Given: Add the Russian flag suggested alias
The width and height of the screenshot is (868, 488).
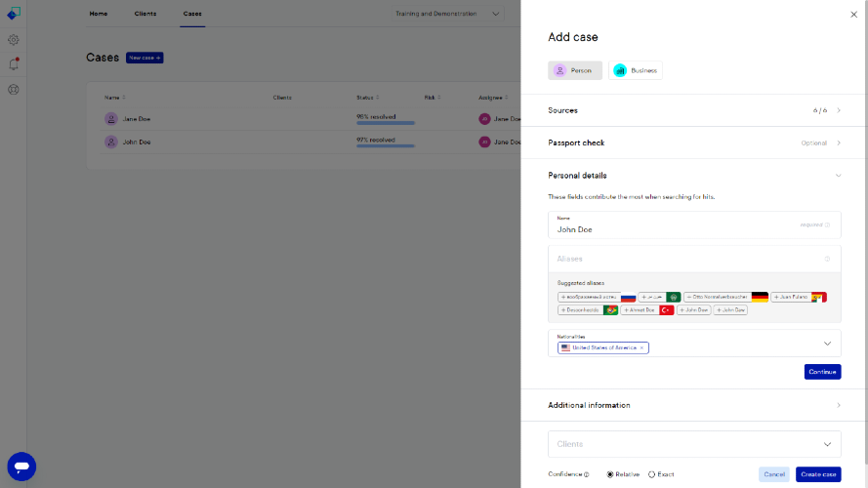Looking at the screenshot, I should [x=597, y=297].
